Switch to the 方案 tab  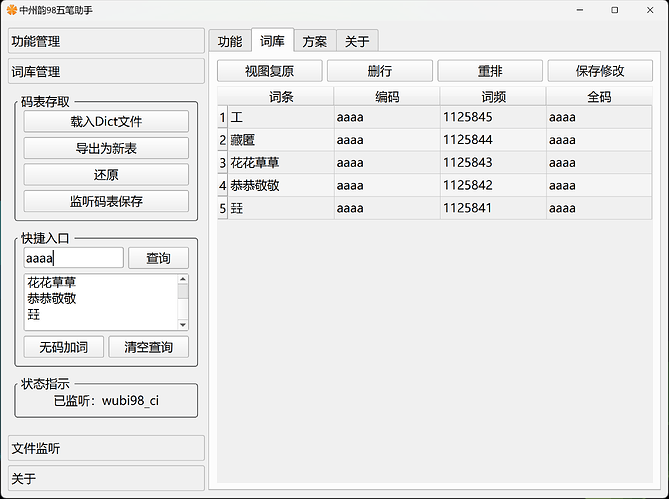coord(314,41)
